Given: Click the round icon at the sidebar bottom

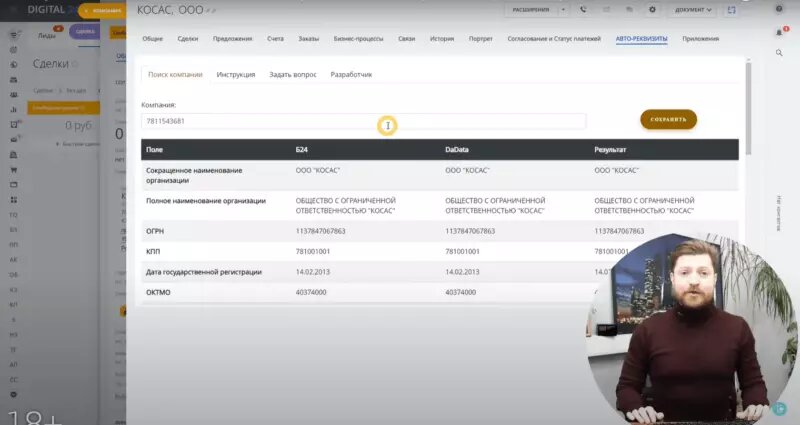Looking at the screenshot, I should click(x=14, y=394).
